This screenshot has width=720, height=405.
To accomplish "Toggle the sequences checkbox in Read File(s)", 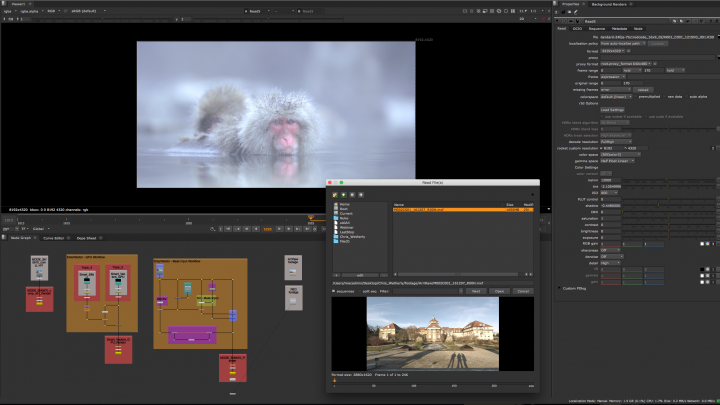I will tap(333, 291).
